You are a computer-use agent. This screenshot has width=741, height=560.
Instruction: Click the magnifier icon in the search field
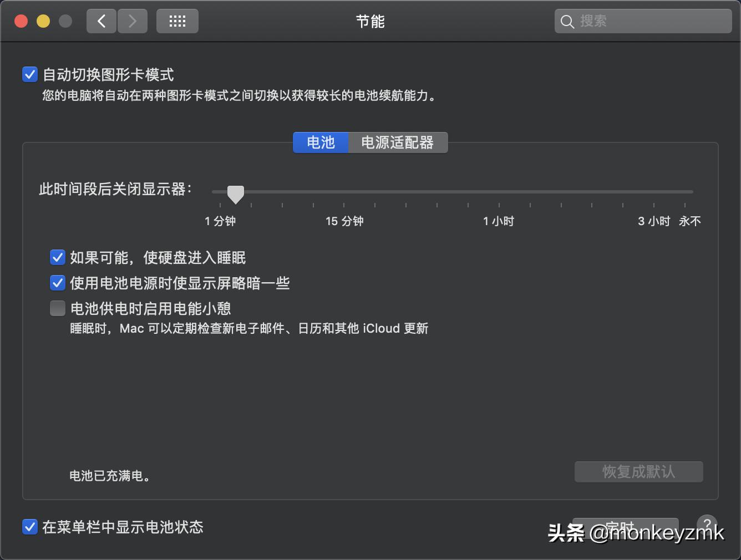567,21
